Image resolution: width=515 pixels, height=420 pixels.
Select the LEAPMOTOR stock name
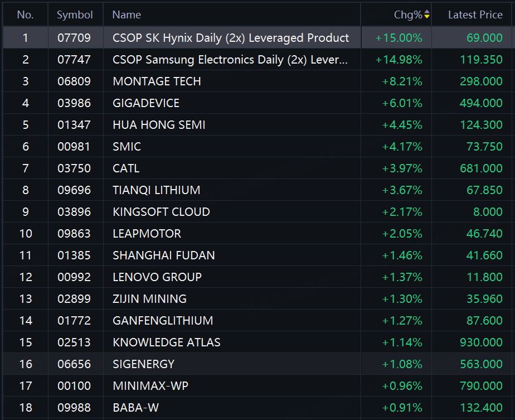(x=147, y=233)
